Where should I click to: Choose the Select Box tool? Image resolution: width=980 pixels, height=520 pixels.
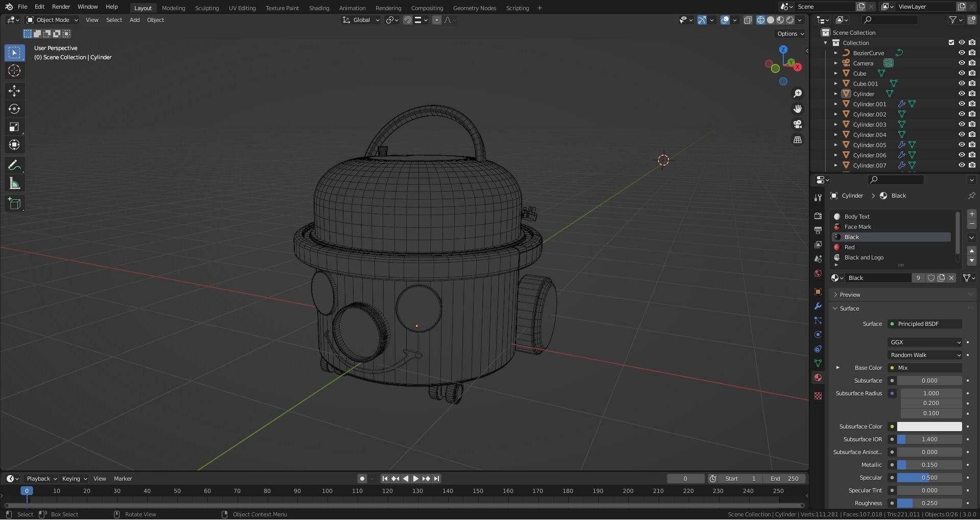coord(14,53)
